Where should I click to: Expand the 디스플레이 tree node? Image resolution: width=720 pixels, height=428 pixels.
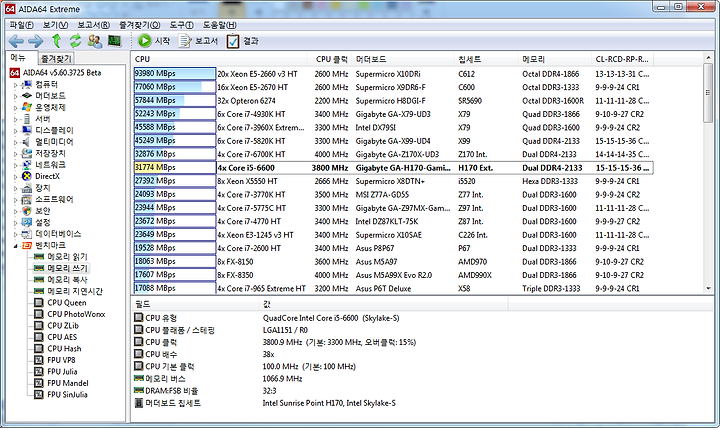[15, 130]
